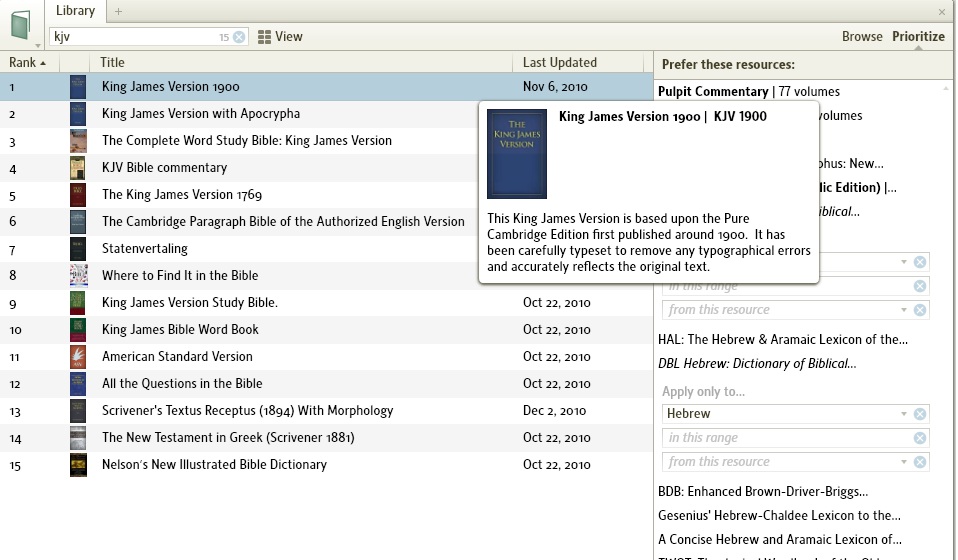The height and width of the screenshot is (560, 958).
Task: Select KJV Bible commentary title
Action: coord(164,167)
